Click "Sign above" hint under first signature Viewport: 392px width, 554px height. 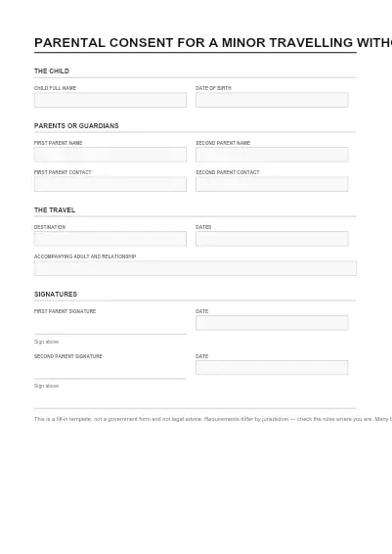46,342
